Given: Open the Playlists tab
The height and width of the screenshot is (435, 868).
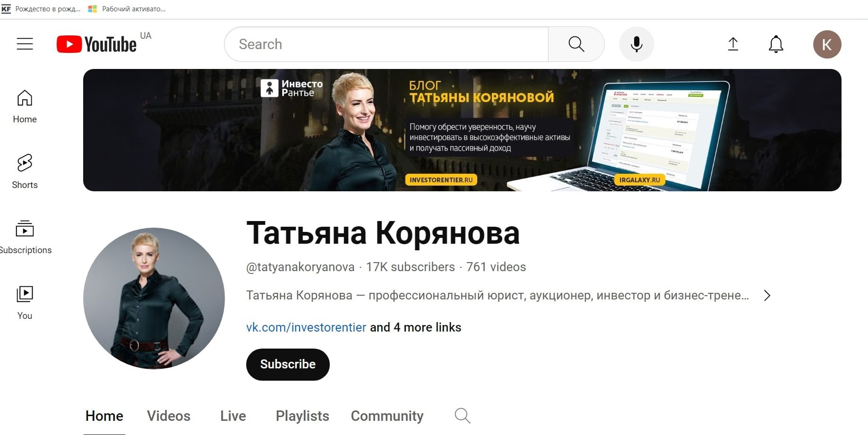Looking at the screenshot, I should pyautogui.click(x=302, y=416).
